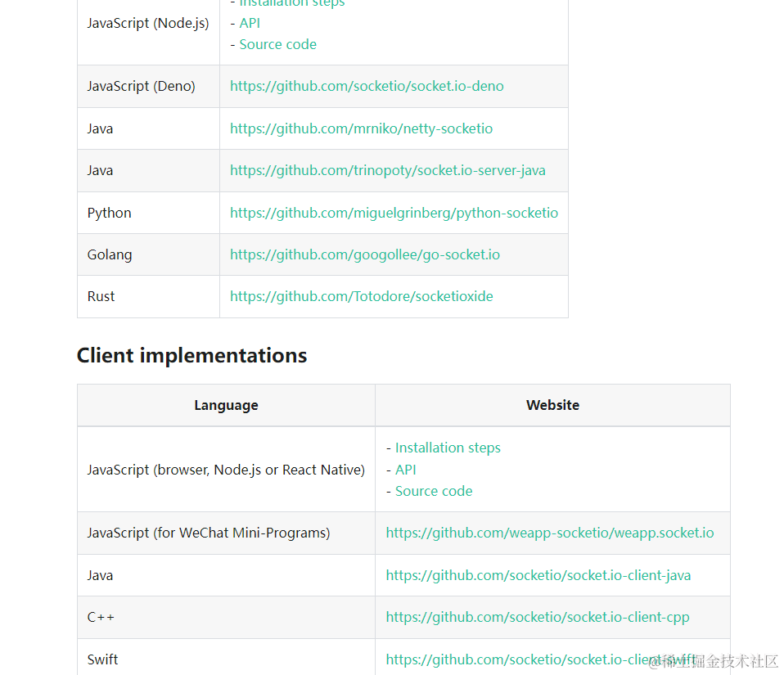
Task: Click the client API link
Action: click(405, 470)
